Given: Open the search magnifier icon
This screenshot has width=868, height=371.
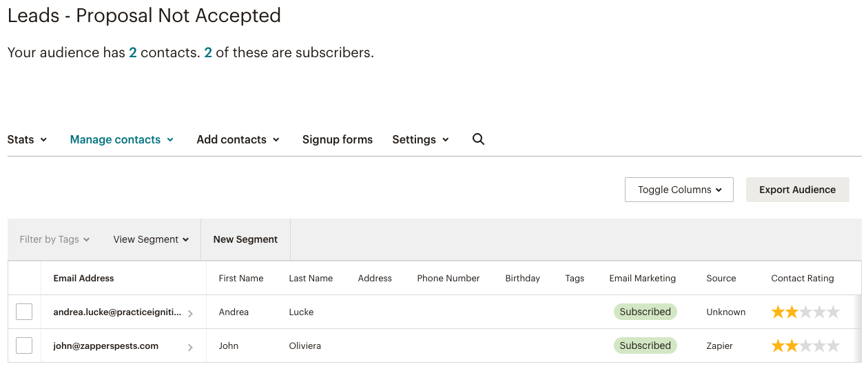Looking at the screenshot, I should [x=478, y=139].
